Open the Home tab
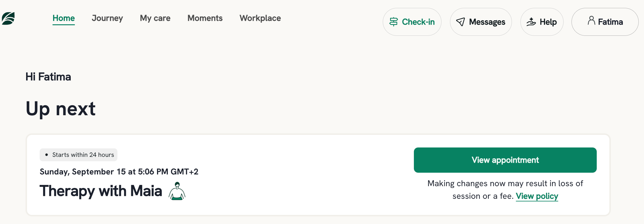The width and height of the screenshot is (644, 224). tap(64, 18)
